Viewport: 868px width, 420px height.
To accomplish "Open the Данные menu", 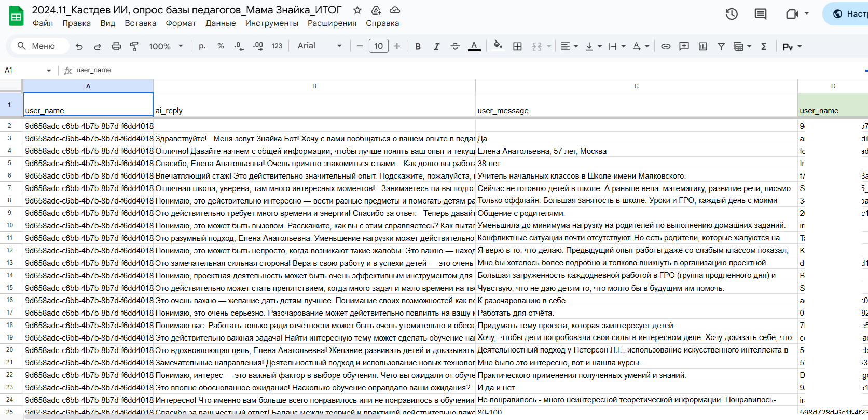I will (x=221, y=23).
